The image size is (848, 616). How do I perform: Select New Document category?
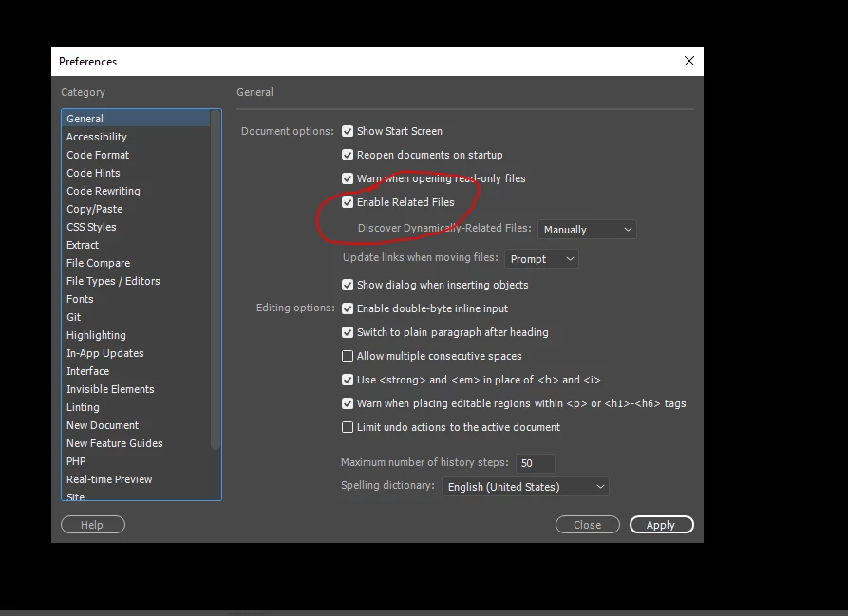pyautogui.click(x=136, y=425)
